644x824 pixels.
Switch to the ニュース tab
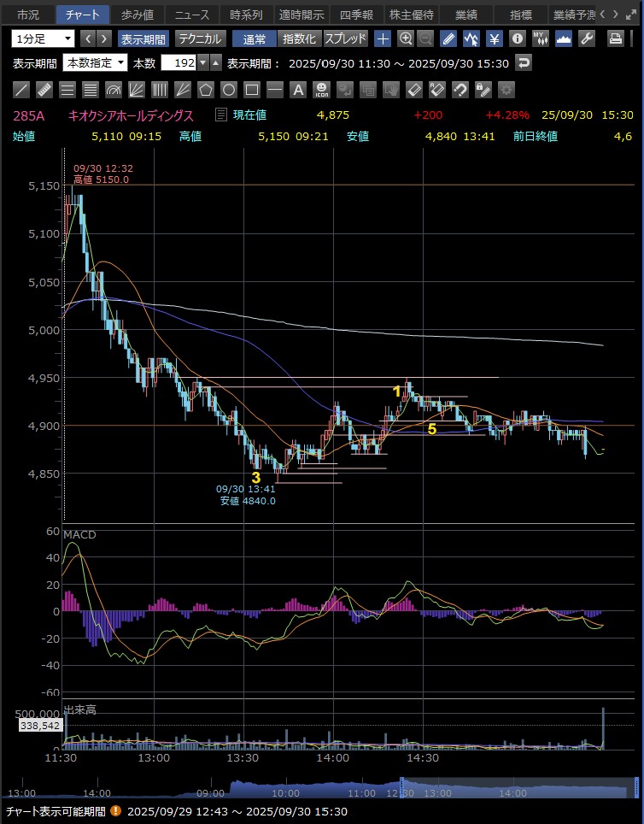click(190, 15)
